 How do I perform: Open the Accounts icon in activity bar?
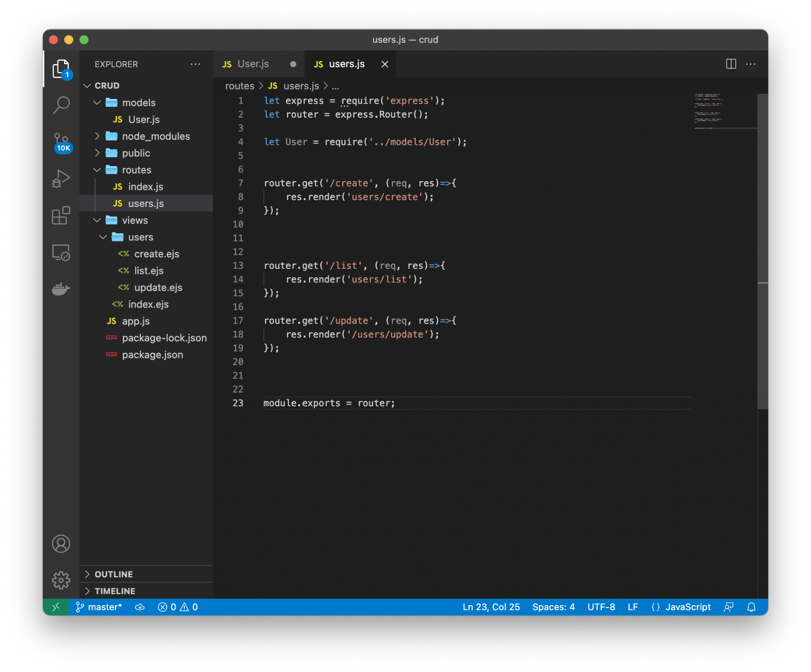click(61, 544)
